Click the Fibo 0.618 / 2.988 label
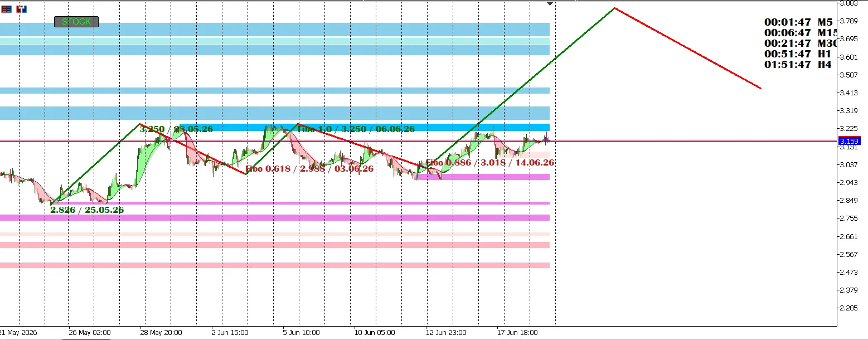868x340 pixels. pos(309,168)
